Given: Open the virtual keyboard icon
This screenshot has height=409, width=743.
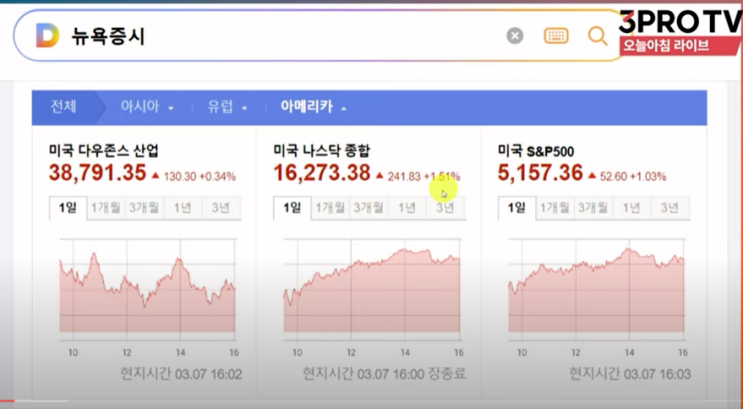Looking at the screenshot, I should [x=556, y=36].
